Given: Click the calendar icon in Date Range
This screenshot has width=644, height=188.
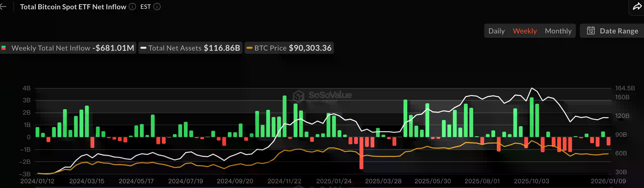Looking at the screenshot, I should point(591,31).
